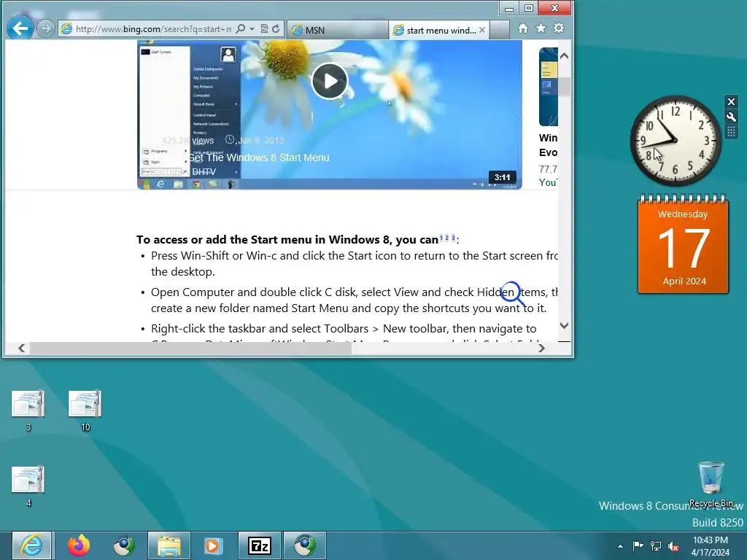Open address bar autocomplete dropdown arrow
The height and width of the screenshot is (560, 747).
point(252,29)
